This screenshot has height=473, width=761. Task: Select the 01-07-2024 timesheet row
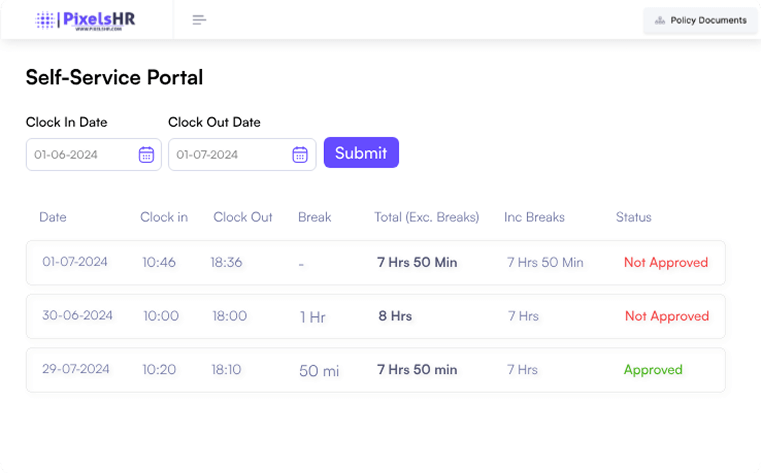click(375, 263)
